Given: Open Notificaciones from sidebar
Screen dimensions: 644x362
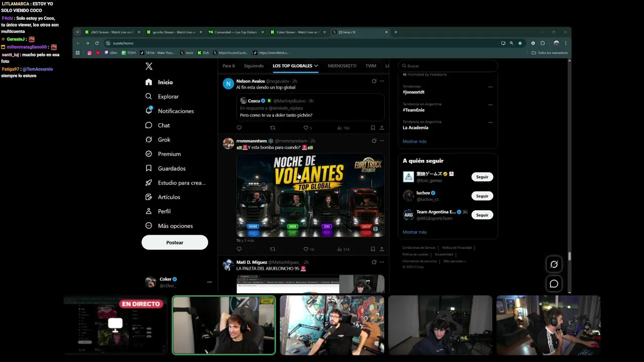Looking at the screenshot, I should 170,111.
